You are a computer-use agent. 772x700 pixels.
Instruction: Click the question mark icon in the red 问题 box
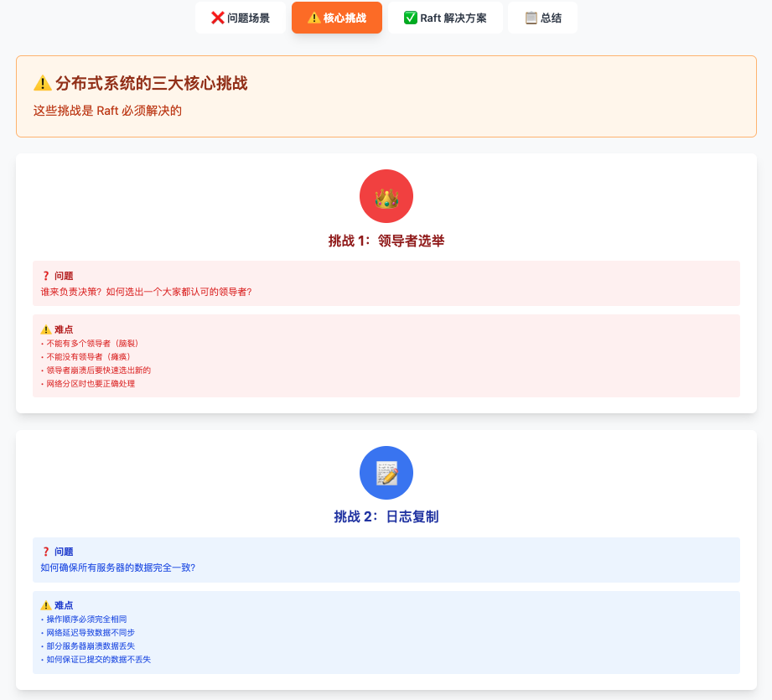[46, 276]
